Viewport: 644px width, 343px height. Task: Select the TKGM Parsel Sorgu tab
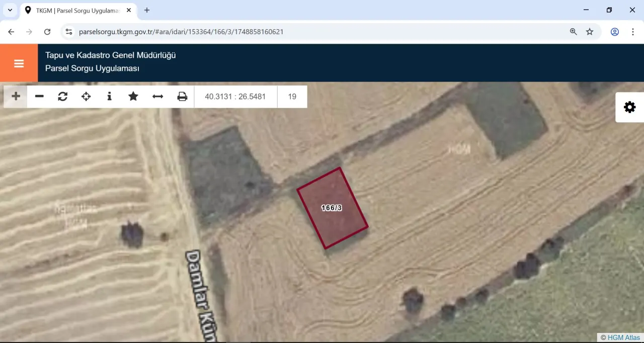pos(78,10)
